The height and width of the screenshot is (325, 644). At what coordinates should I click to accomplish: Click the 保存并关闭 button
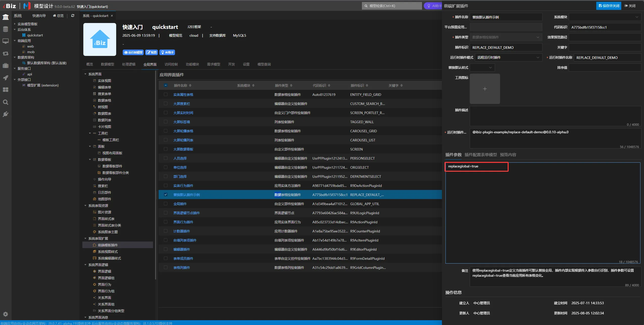(609, 6)
